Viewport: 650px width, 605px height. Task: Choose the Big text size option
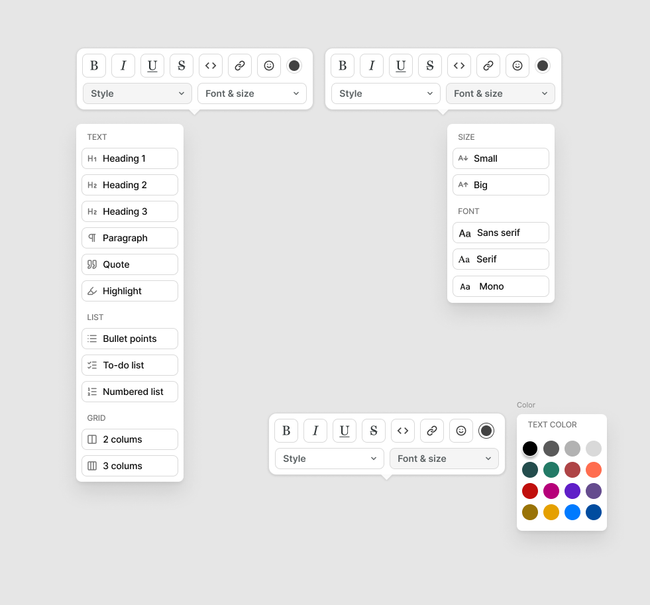click(x=500, y=185)
